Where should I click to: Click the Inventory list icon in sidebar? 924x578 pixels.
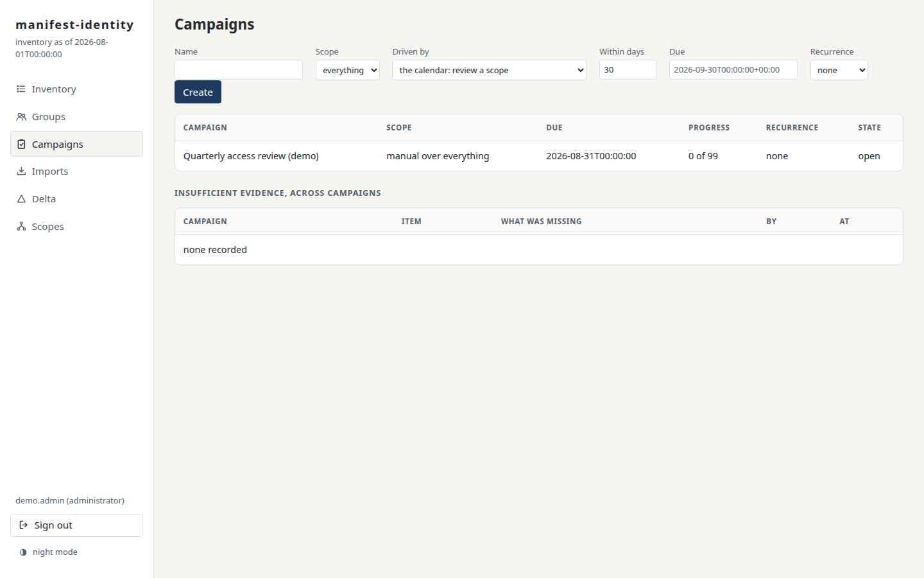(21, 89)
